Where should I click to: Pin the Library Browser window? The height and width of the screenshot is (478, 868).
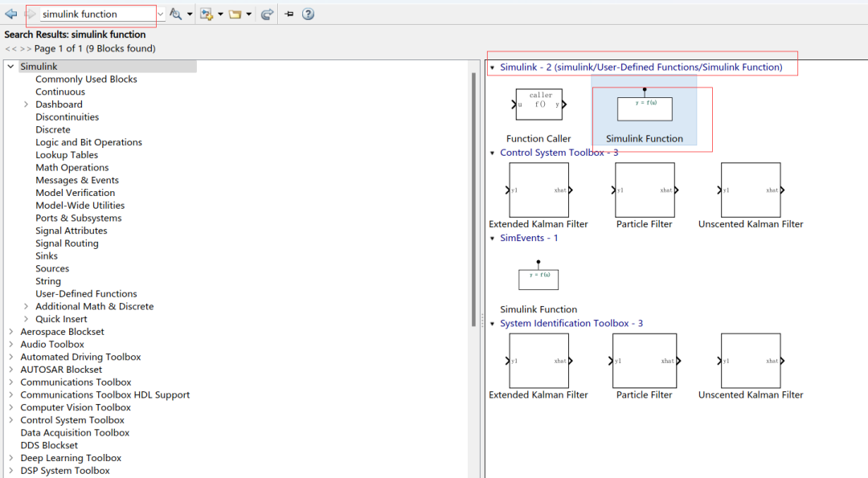[288, 14]
